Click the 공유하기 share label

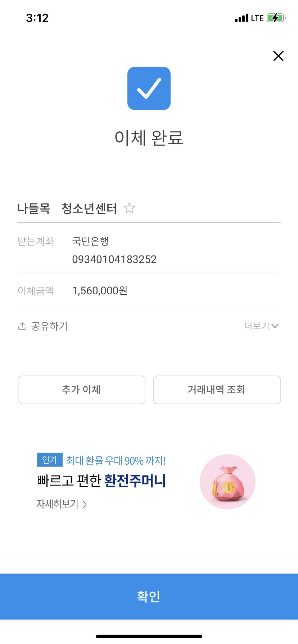pyautogui.click(x=49, y=326)
